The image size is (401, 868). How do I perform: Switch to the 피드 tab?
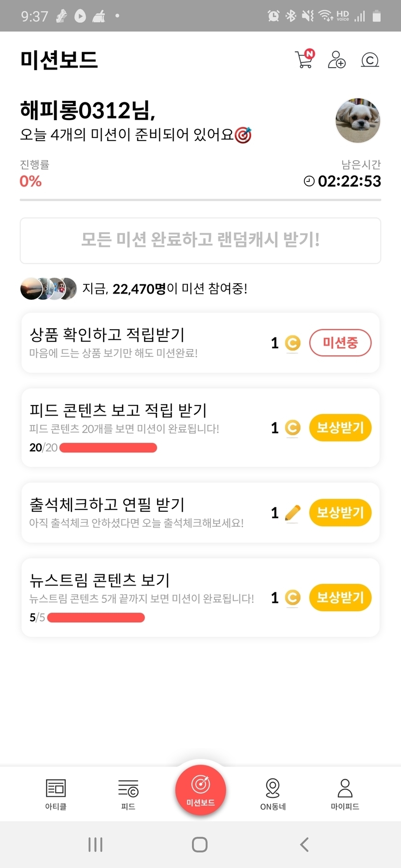(x=128, y=794)
